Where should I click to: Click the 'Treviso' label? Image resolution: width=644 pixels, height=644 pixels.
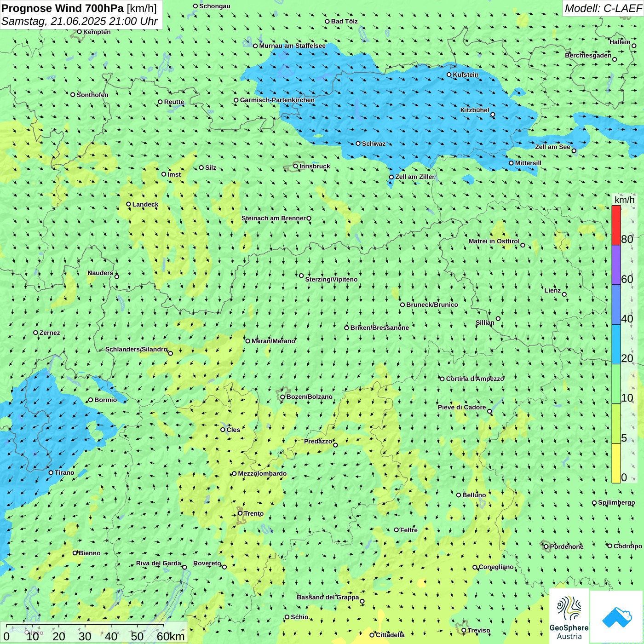point(479,630)
